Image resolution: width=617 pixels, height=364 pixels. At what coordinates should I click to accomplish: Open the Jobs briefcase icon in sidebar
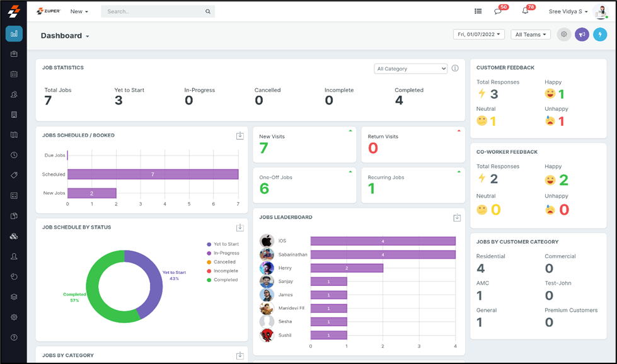coord(13,54)
